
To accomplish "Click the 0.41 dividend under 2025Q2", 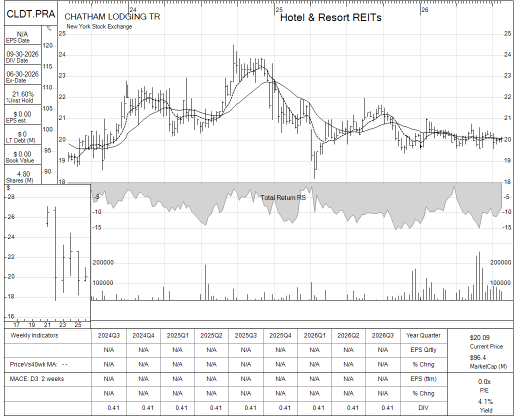I will [x=216, y=408].
